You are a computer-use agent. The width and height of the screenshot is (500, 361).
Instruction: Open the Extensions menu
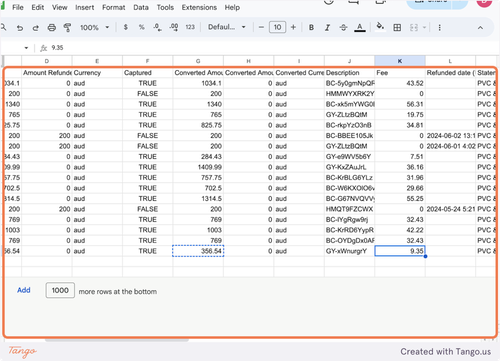click(199, 7)
